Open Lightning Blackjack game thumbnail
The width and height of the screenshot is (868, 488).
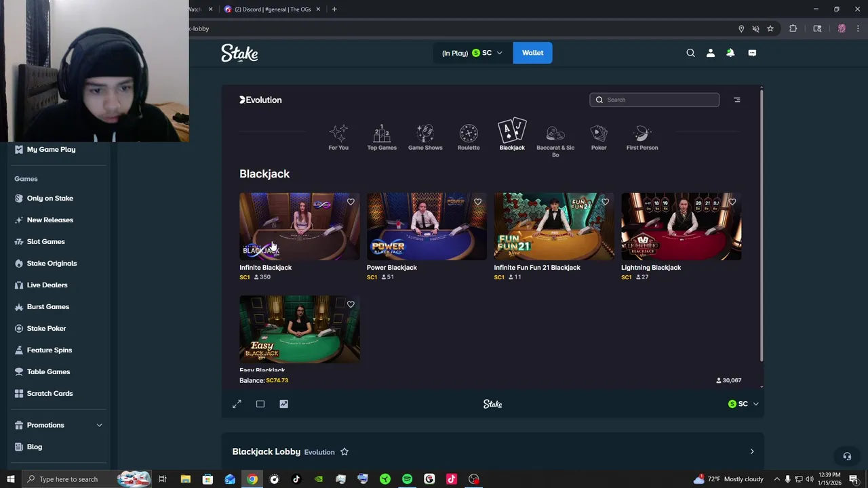[x=682, y=226]
